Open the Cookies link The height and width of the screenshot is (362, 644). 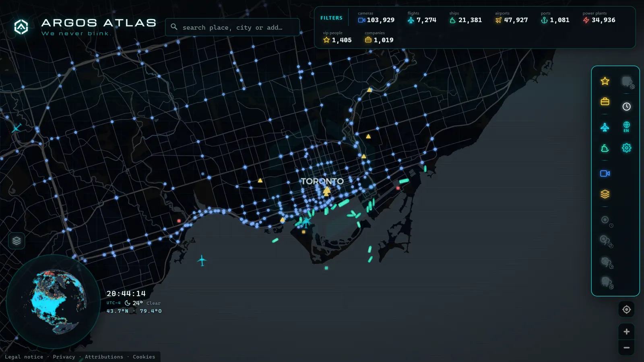(x=144, y=357)
